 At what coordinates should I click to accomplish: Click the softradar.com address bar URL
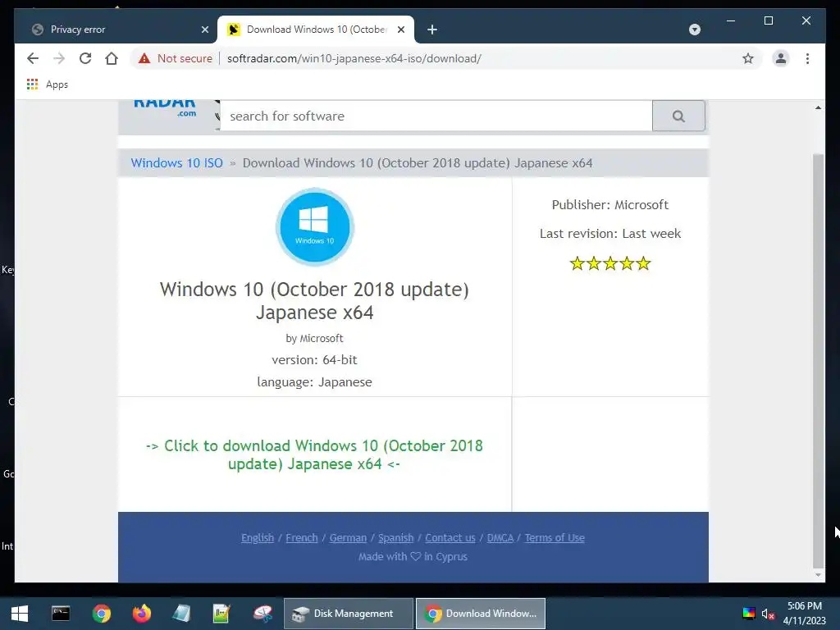click(354, 58)
